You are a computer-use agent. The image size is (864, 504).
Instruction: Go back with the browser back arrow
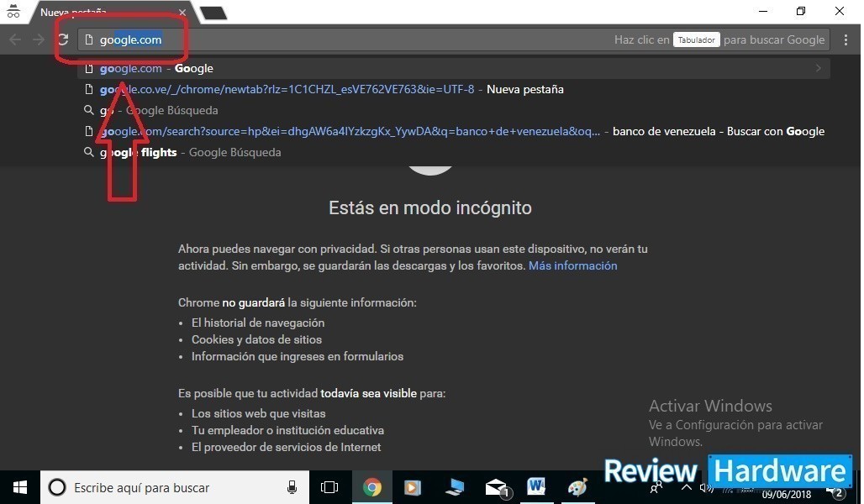[x=15, y=39]
